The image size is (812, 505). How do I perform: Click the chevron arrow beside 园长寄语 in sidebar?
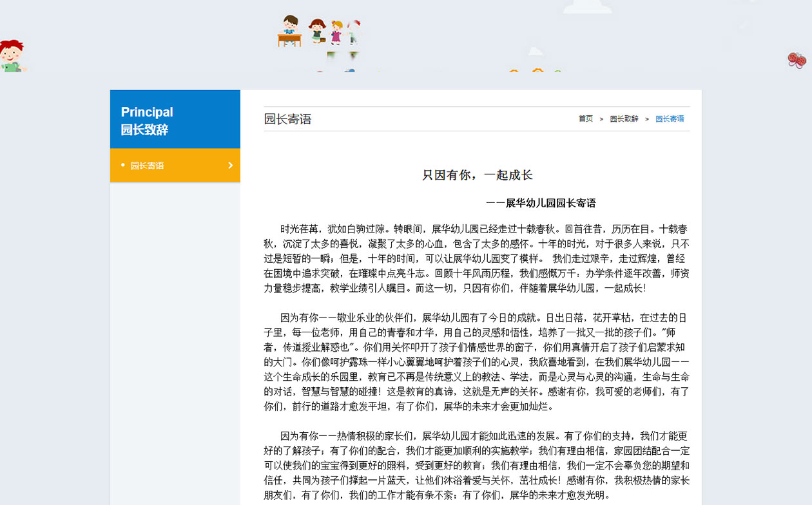(231, 166)
